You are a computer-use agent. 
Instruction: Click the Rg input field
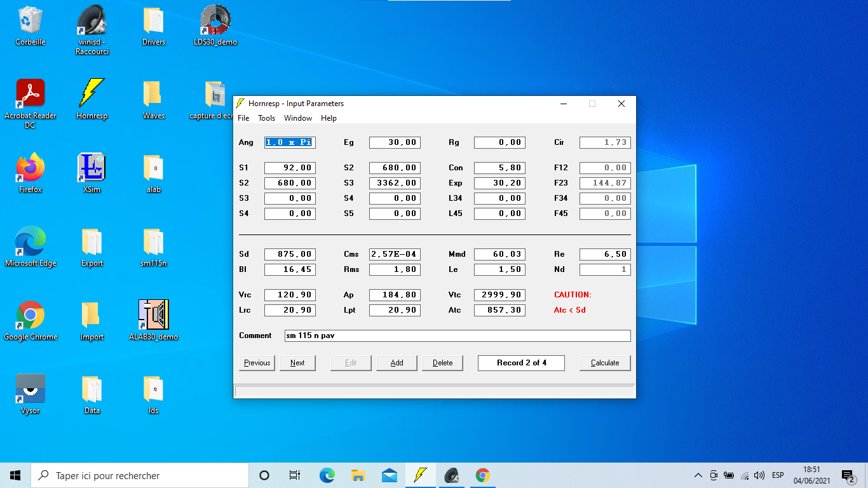[499, 142]
